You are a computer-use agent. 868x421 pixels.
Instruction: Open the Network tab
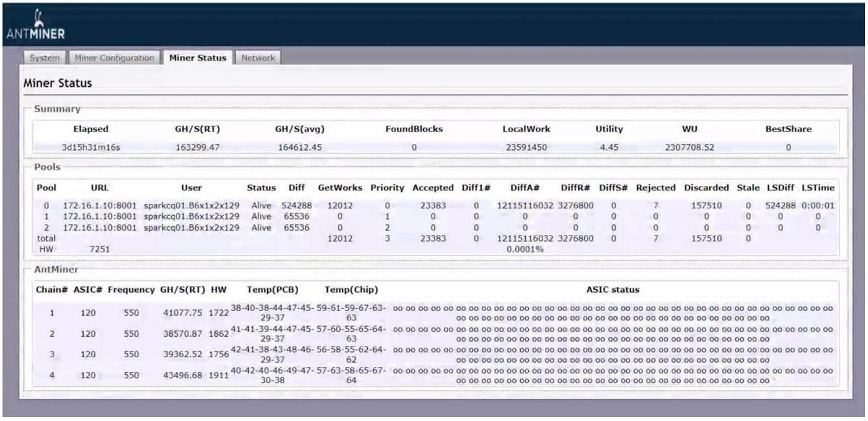click(258, 58)
